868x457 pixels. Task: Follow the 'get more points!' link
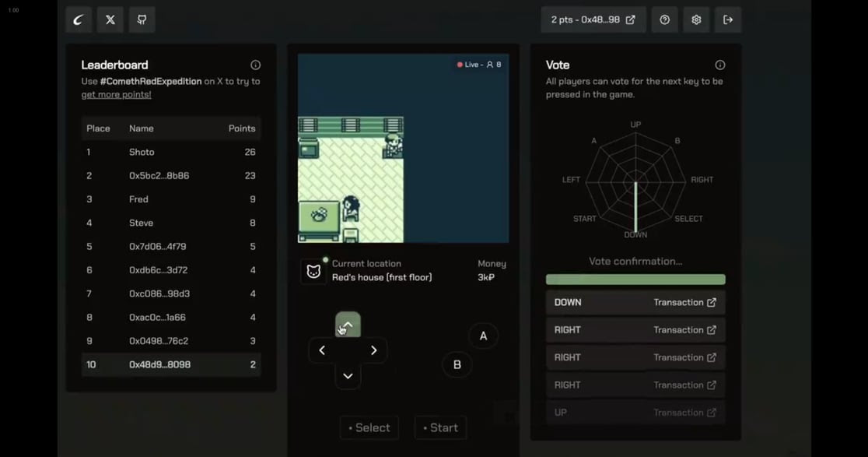point(116,94)
